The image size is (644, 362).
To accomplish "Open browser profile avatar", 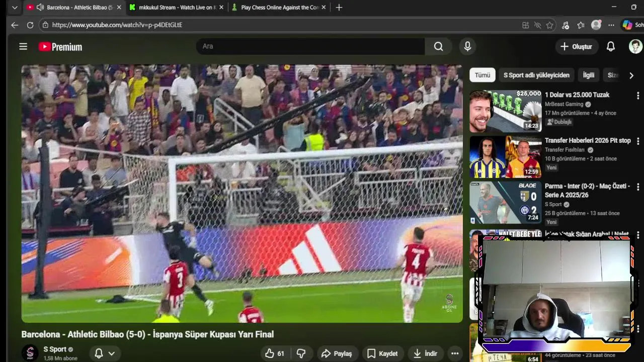I will tap(596, 25).
